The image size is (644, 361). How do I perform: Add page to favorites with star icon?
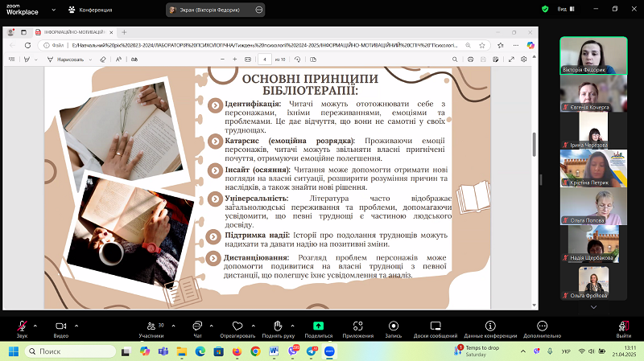(x=481, y=45)
